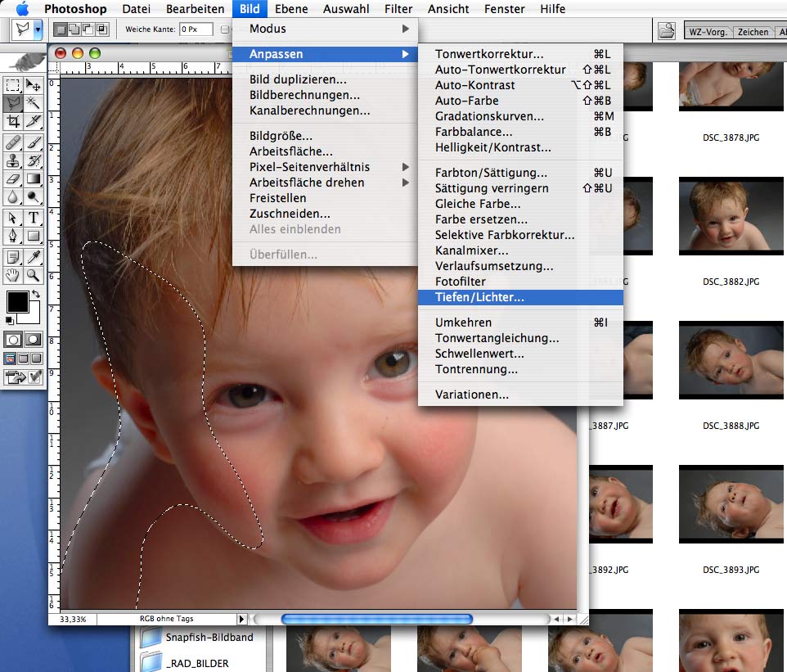Click the black foreground color swatch
The width and height of the screenshot is (787, 672).
tap(16, 302)
